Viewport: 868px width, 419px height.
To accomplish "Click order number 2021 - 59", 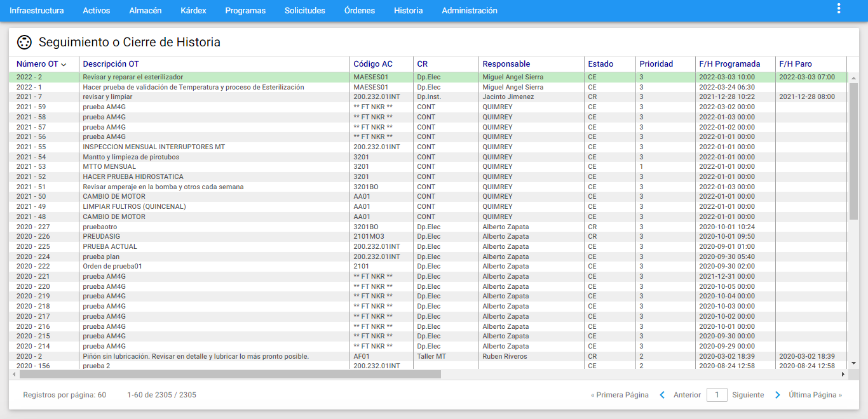I will coord(31,107).
